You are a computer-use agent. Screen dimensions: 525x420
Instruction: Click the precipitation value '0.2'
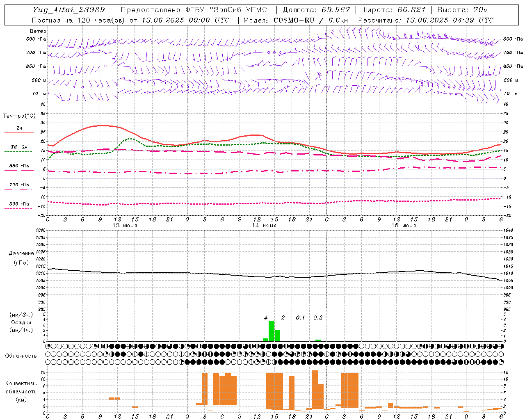click(318, 318)
